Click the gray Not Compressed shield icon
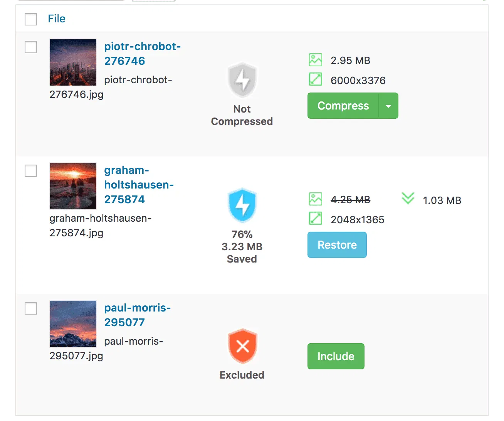This screenshot has height=421, width=504. click(x=242, y=80)
